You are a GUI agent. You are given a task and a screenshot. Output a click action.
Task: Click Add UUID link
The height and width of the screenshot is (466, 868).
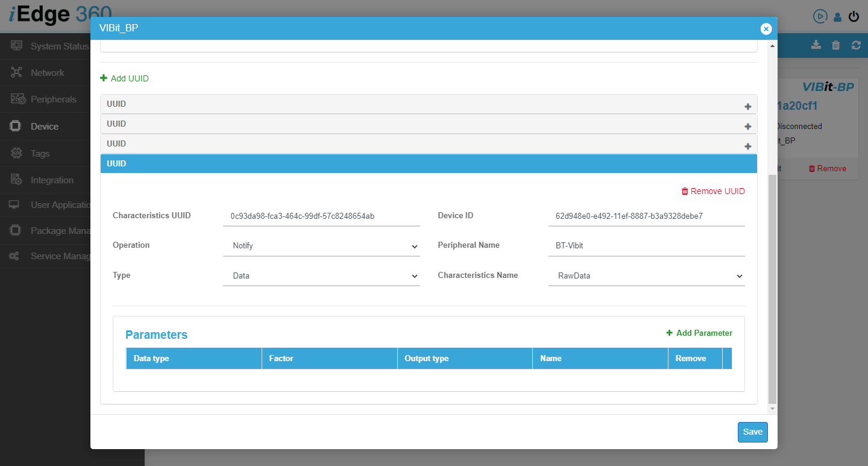point(125,78)
